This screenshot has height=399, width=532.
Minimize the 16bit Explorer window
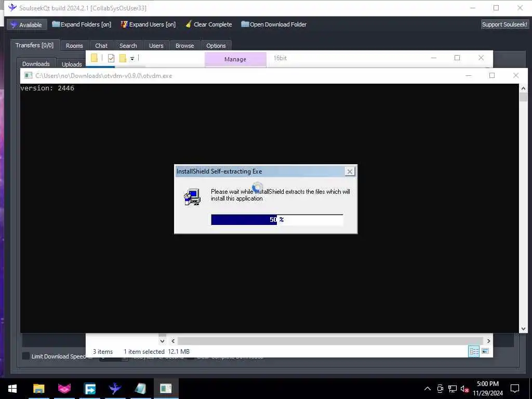(434, 58)
